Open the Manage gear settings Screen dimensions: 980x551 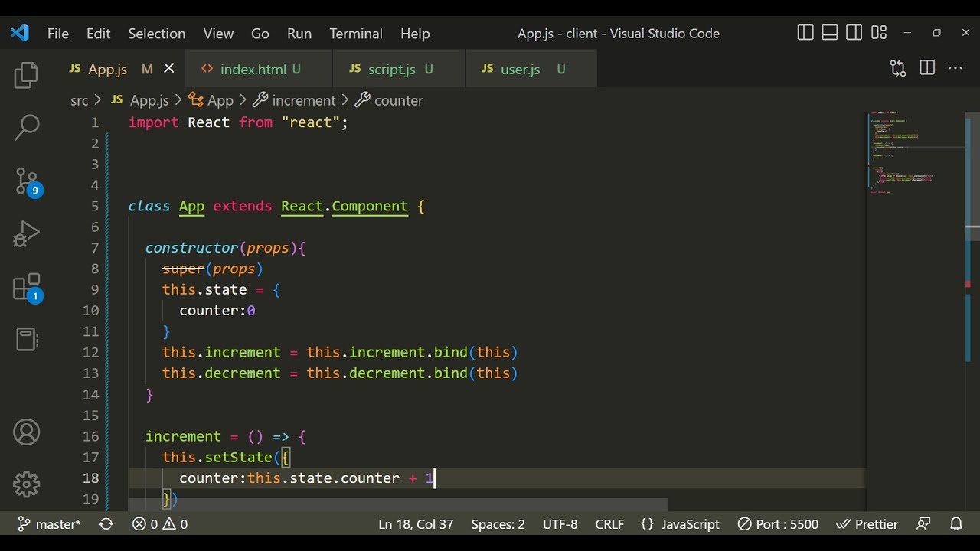26,484
